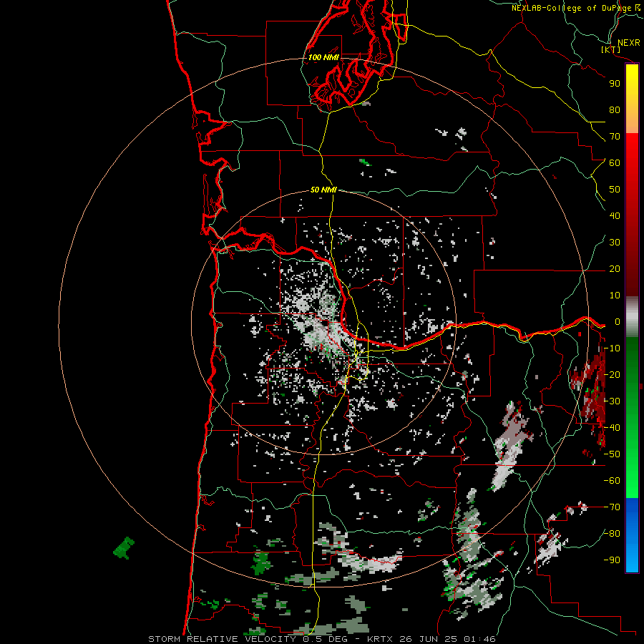Image resolution: width=644 pixels, height=644 pixels.
Task: Click the 0 value on the velocity scale
Action: 617,321
